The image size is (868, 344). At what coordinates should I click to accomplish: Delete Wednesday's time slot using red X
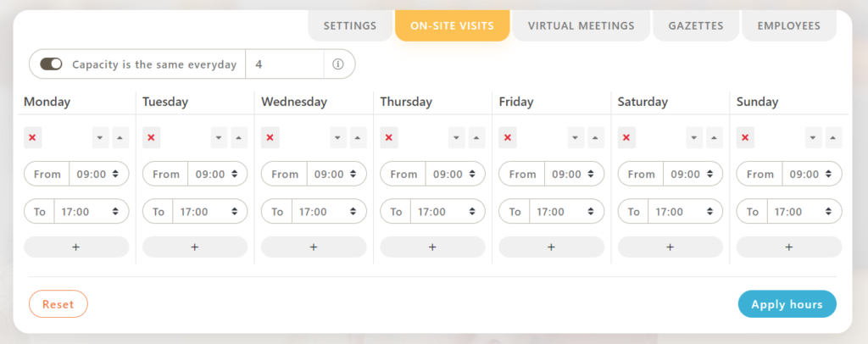click(x=270, y=137)
